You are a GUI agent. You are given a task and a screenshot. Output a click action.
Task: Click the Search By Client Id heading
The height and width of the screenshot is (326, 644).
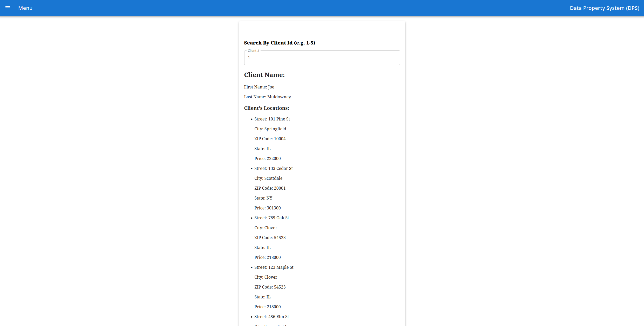click(279, 43)
